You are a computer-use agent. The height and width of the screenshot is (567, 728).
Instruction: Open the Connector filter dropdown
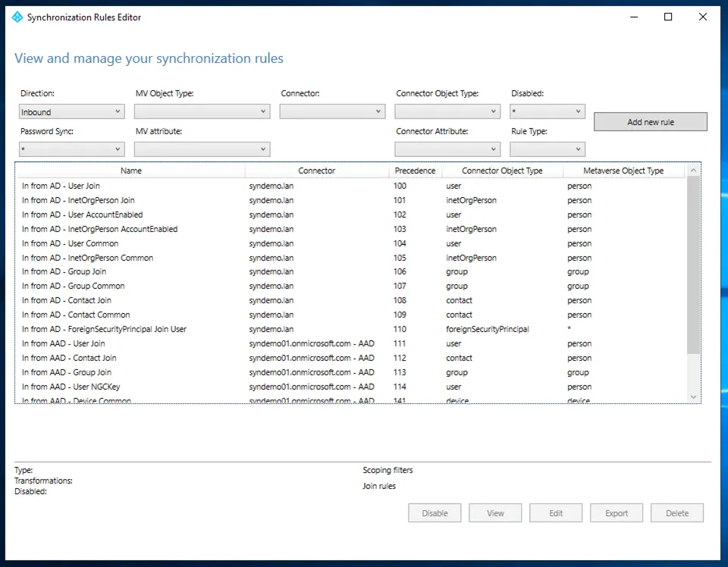click(332, 111)
